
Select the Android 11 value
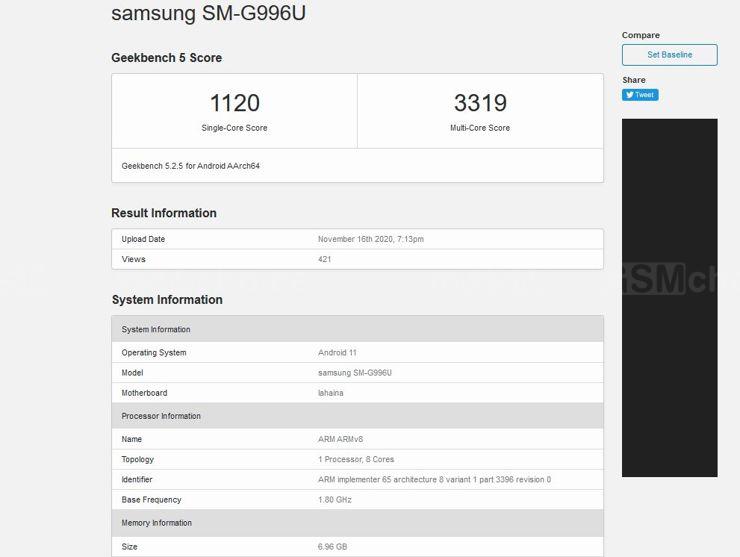click(x=337, y=353)
